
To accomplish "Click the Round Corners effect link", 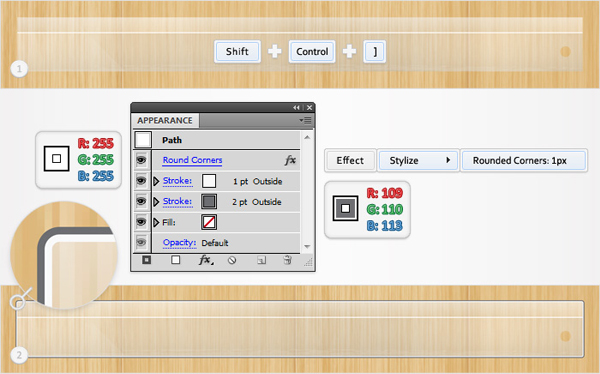I will coord(192,160).
